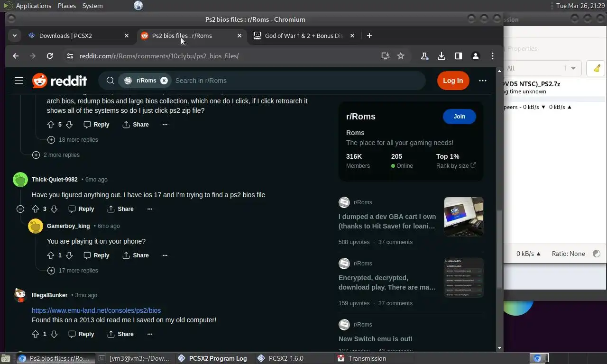Upvote the comment with 5 votes
607x364 pixels.
[x=51, y=125]
